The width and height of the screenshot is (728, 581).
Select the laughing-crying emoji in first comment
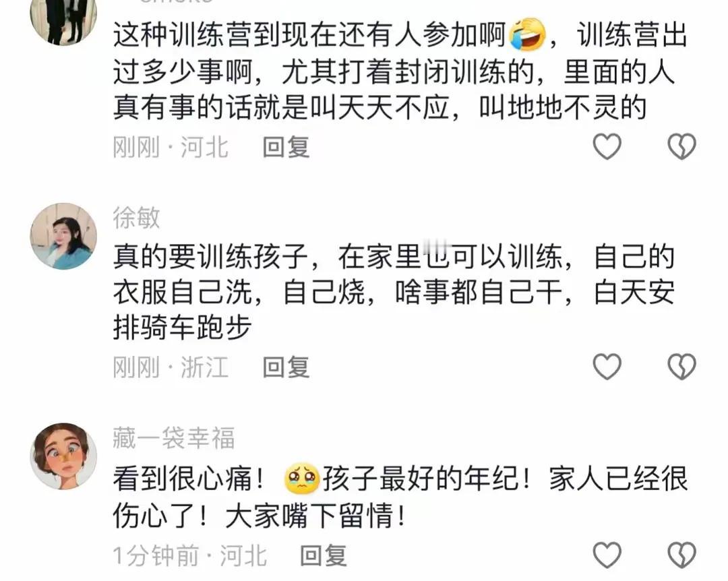pos(527,34)
